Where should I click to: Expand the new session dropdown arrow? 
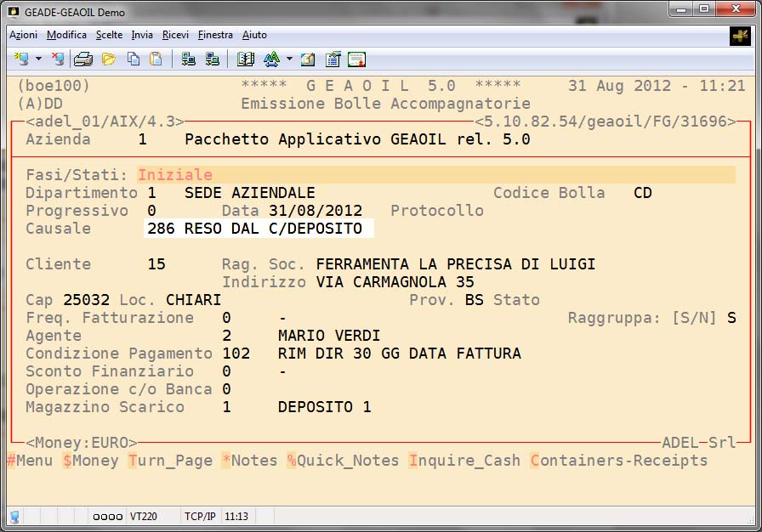(x=39, y=59)
